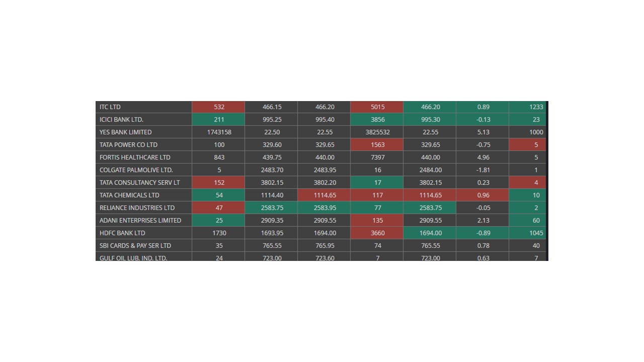Select bid price 2483.70 for Colgate
The width and height of the screenshot is (644, 362).
point(271,170)
